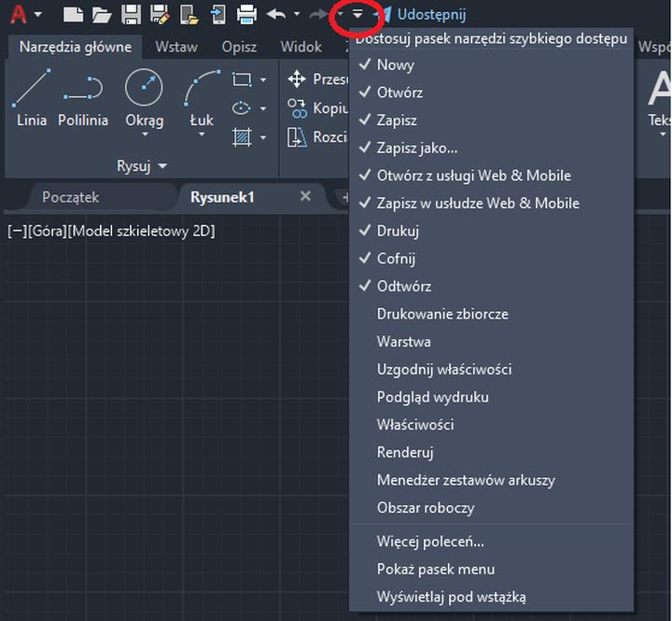Create a new drawing from quick access toolbar
The image size is (672, 621).
point(74,14)
